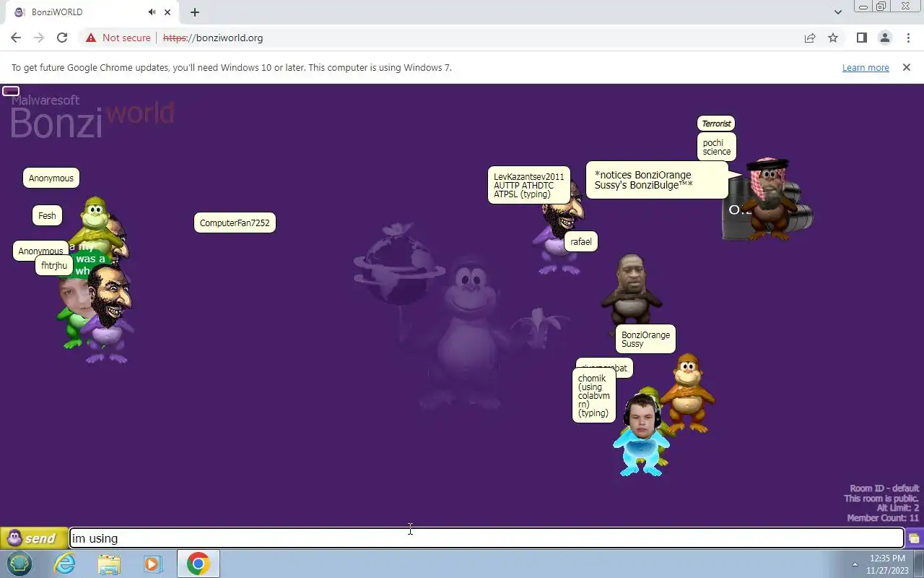Click the Room ID - default text
This screenshot has width=924, height=578.
coord(884,488)
